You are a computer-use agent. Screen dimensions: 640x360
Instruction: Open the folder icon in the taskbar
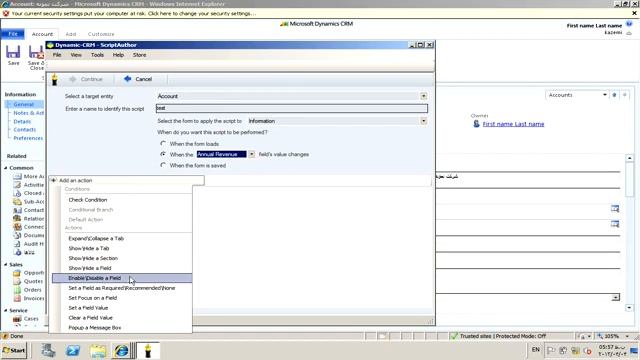[98, 351]
